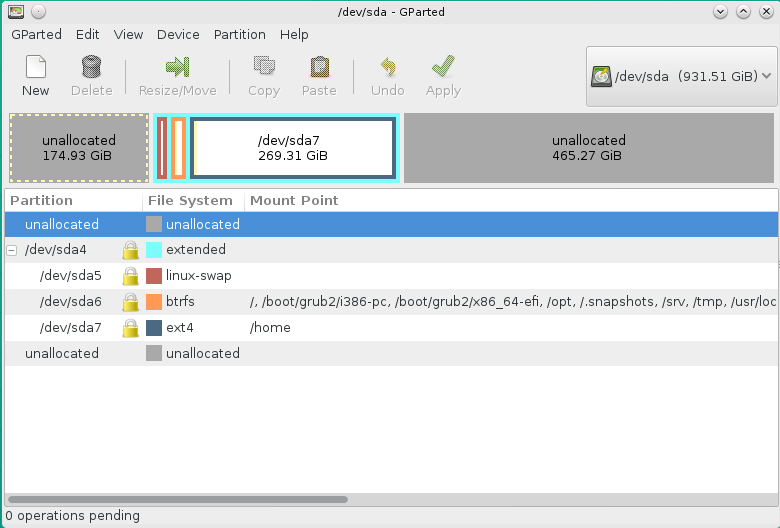This screenshot has width=780, height=528.
Task: Sort by the Partition column header
Action: [x=74, y=201]
